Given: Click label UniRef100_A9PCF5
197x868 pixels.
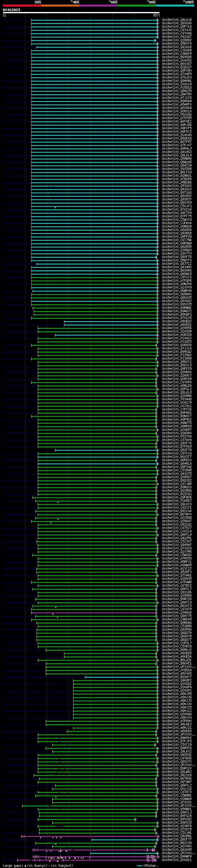Looking at the screenshot, I should (x=177, y=128).
